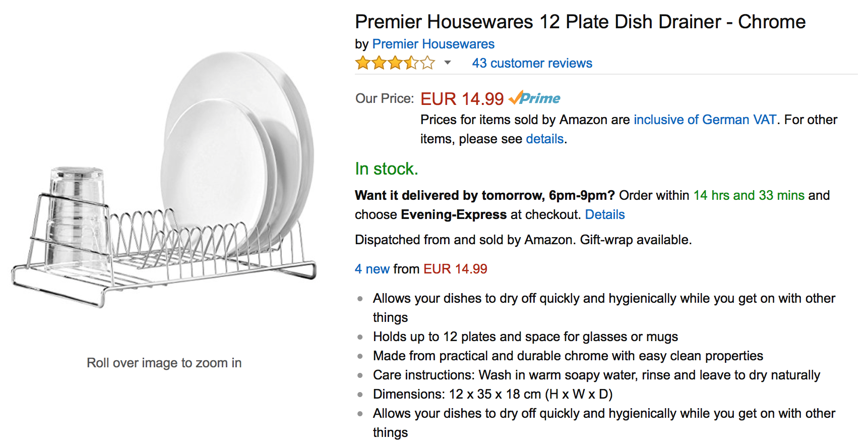Click the Prime logo badge

click(534, 98)
